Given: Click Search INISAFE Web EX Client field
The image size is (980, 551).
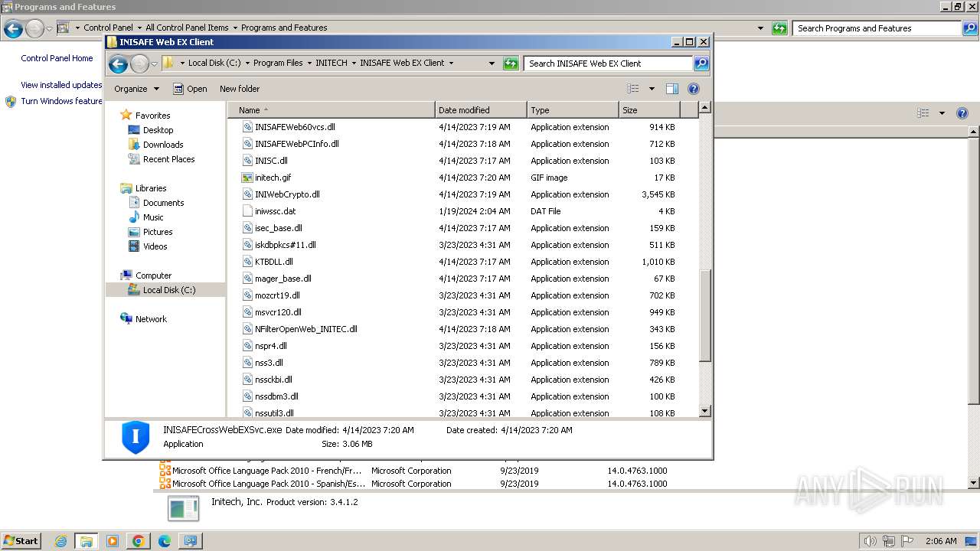Looking at the screenshot, I should click(x=609, y=64).
